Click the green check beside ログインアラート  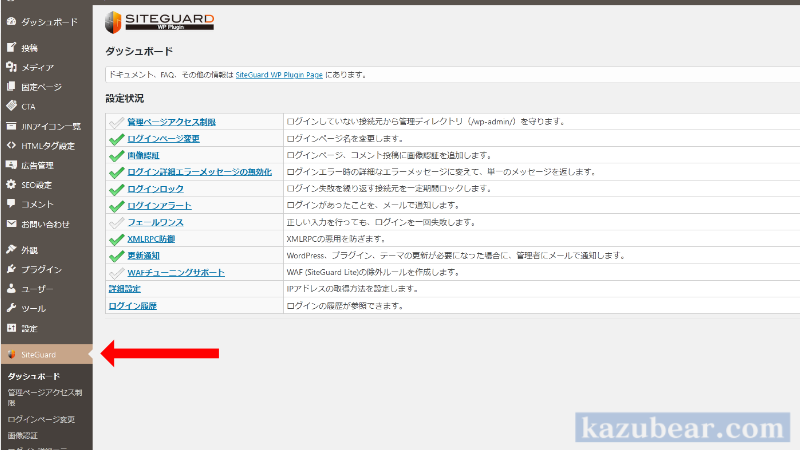pos(117,206)
